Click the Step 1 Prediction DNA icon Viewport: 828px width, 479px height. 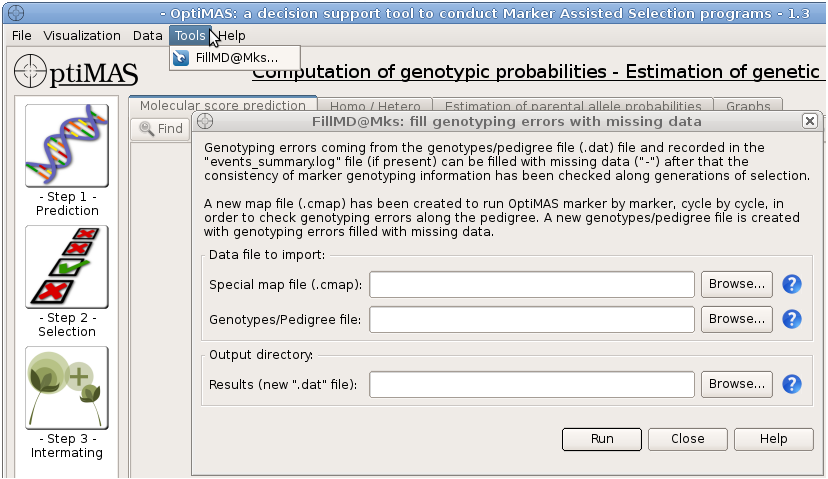(66, 145)
